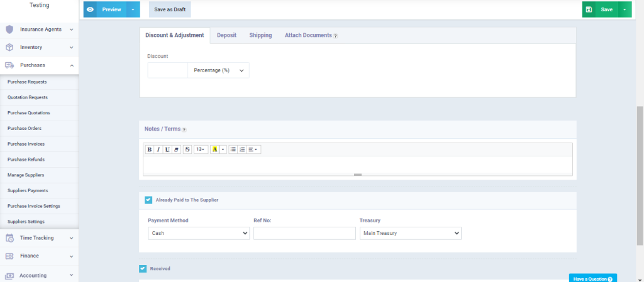Click the Have a Question help icon

609,279
